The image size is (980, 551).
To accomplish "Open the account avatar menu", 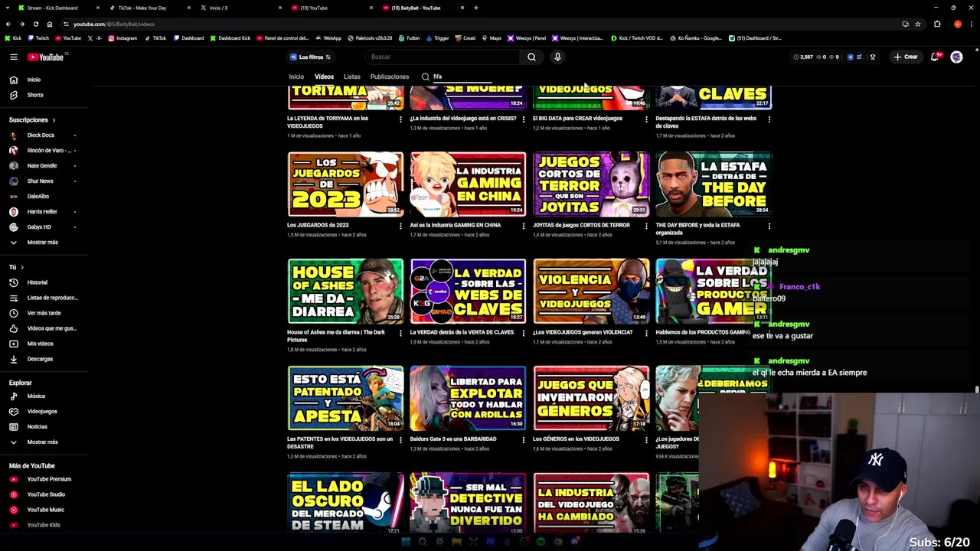I will (956, 57).
